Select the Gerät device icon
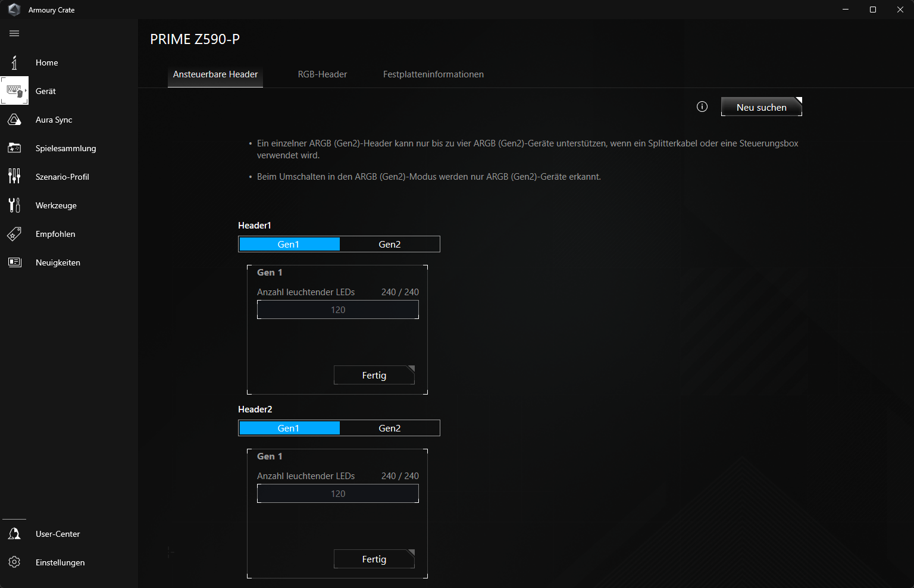 point(14,91)
